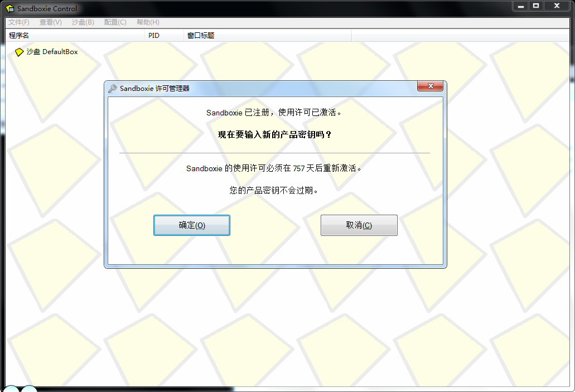Open the 文件(F) menu
Screen dimensions: 575x392
(19, 22)
